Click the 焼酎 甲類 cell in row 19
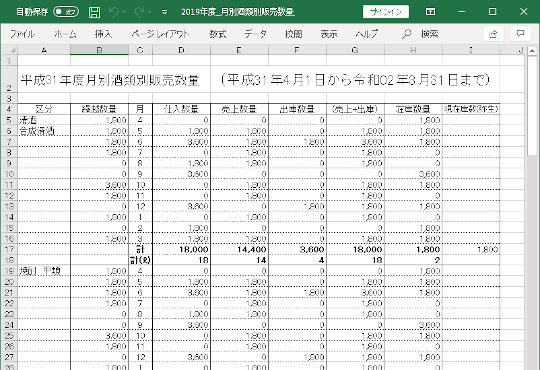This screenshot has width=540, height=370. point(44,271)
